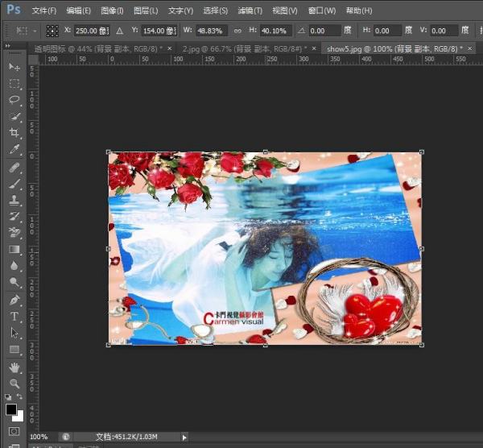This screenshot has height=448, width=483.
Task: Click the foreground black color swatch
Action: pyautogui.click(x=11, y=409)
